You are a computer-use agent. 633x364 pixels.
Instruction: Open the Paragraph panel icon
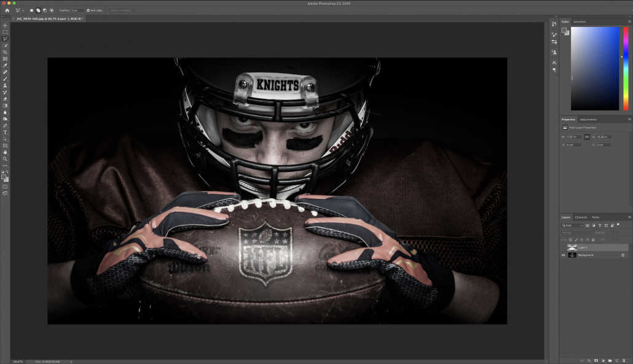pos(554,70)
